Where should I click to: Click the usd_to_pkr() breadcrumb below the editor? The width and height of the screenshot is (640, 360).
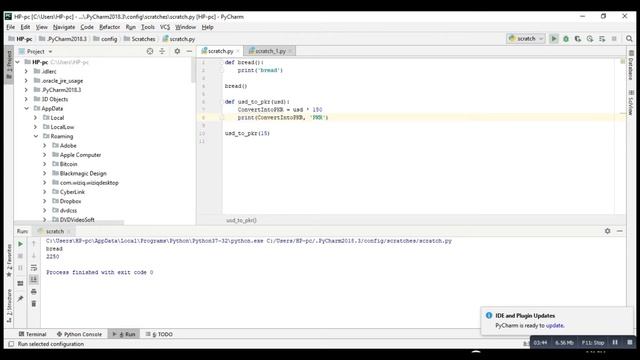(241, 220)
